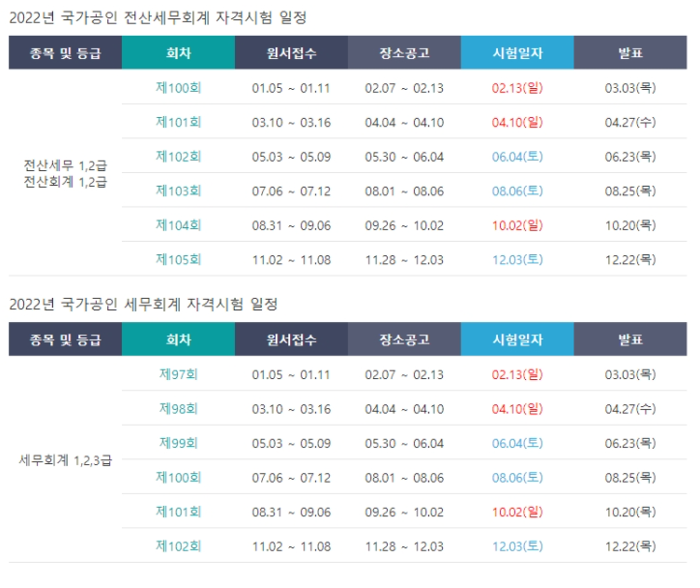Select '원서접수' header in the lower 세무회계 table
The height and width of the screenshot is (588, 700).
(291, 339)
